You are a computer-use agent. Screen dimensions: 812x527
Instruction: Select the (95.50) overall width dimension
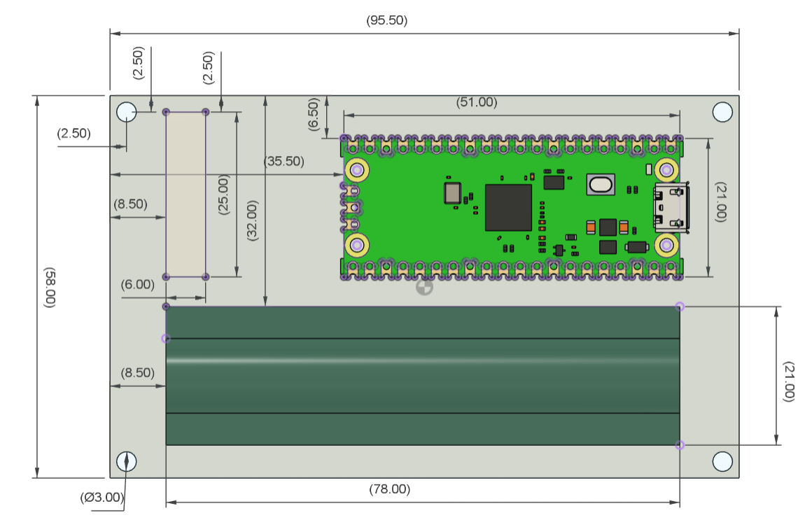pos(387,20)
